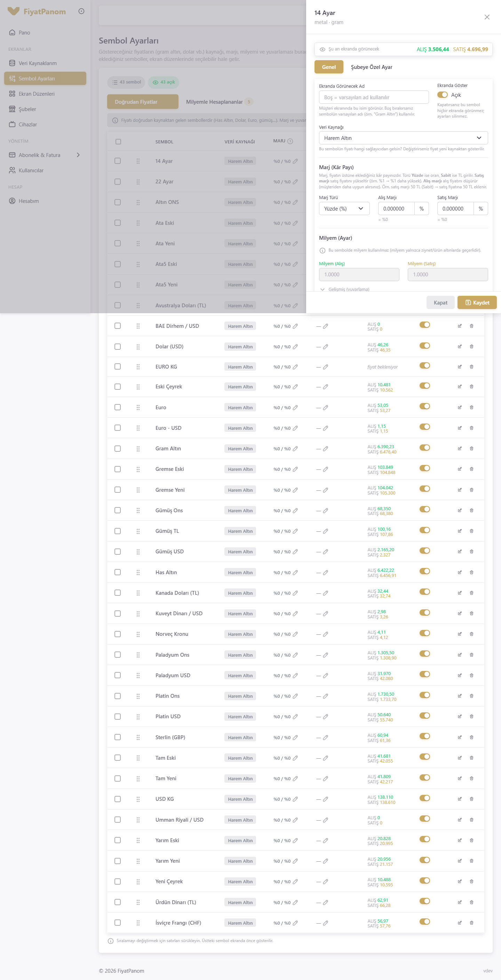Focus the Alış Marjı input
The image size is (501, 980).
[x=396, y=208]
